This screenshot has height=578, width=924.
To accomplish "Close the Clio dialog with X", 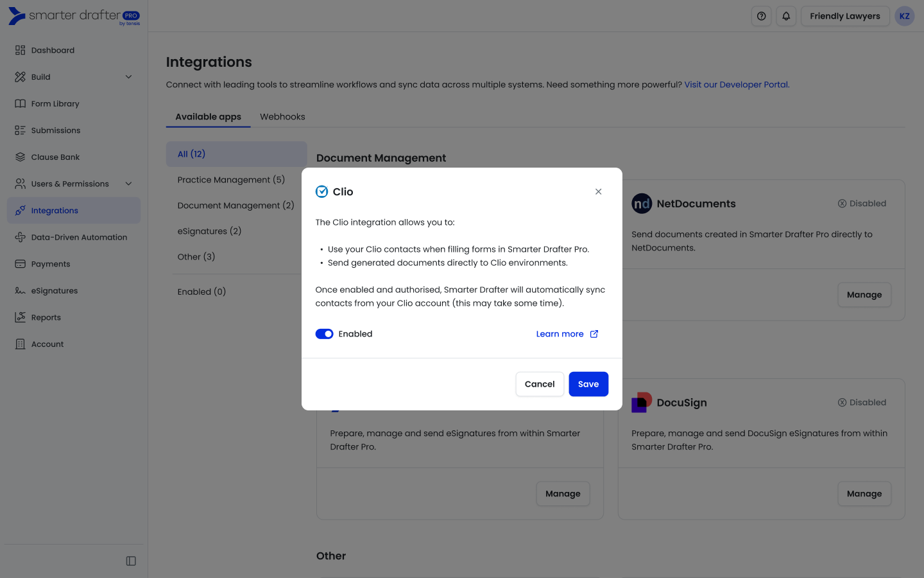I will [598, 191].
